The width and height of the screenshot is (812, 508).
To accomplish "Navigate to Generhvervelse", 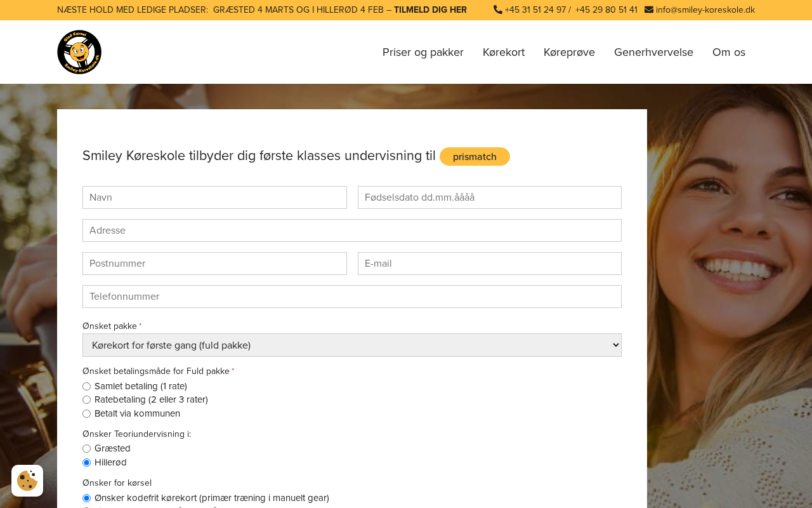I will [653, 52].
